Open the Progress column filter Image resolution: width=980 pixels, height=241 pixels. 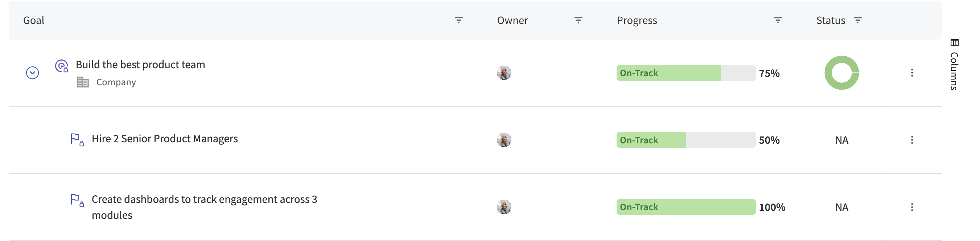click(778, 20)
